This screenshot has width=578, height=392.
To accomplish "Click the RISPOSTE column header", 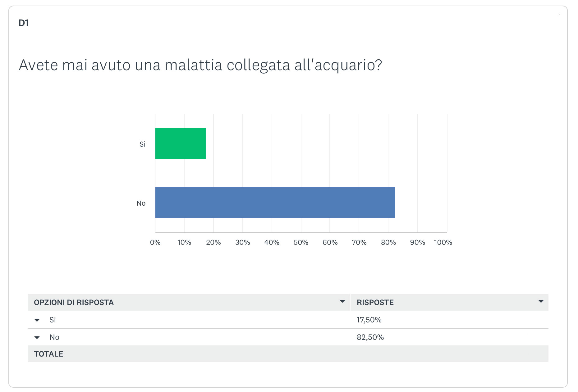I will [x=375, y=302].
